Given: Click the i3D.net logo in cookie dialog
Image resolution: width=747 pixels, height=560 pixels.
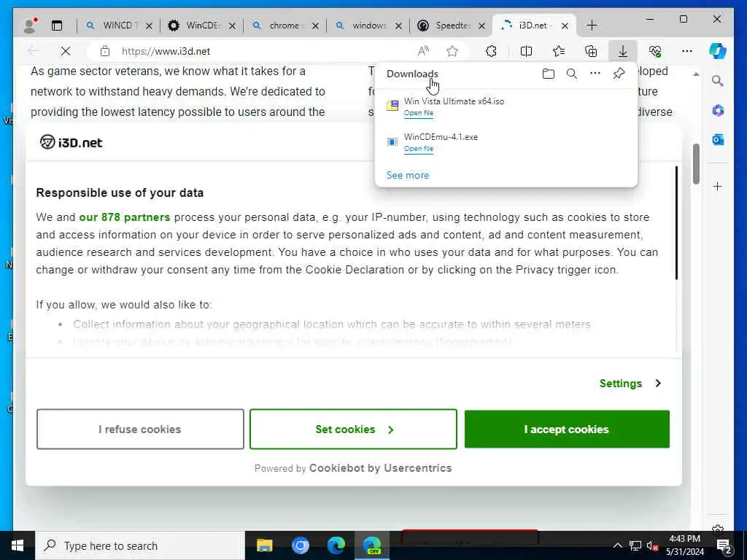Looking at the screenshot, I should (71, 142).
